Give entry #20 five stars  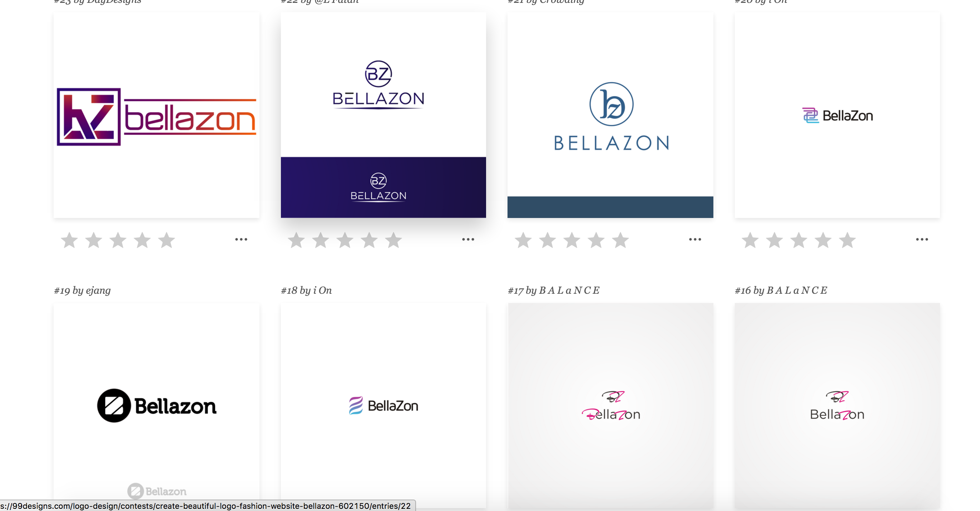coord(848,240)
